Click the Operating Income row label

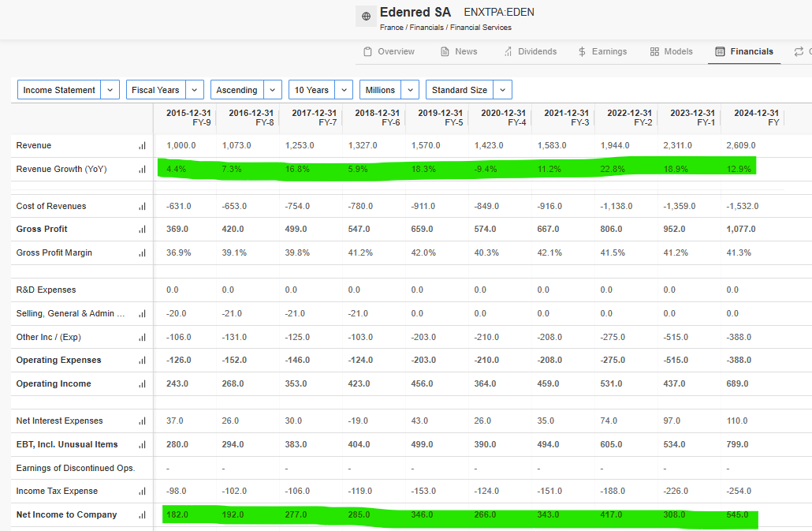pos(54,383)
